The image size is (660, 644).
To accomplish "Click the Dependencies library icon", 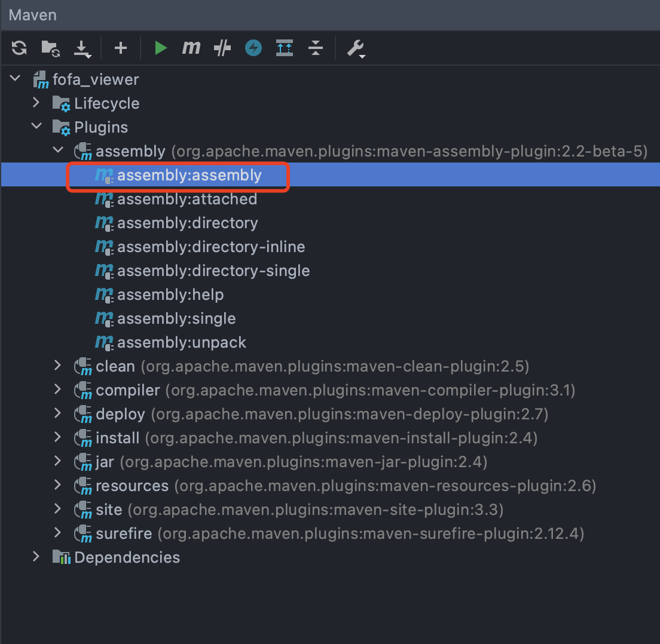I will point(62,557).
